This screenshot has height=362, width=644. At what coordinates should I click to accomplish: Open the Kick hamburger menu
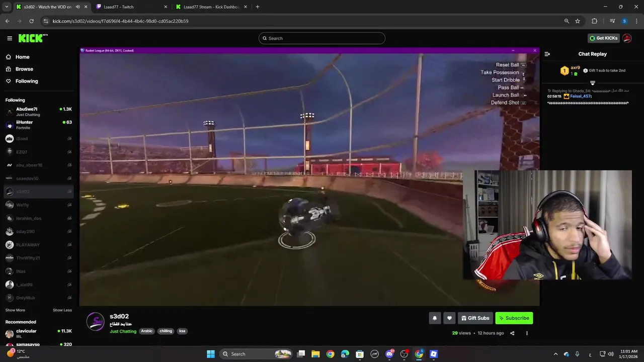(10, 38)
